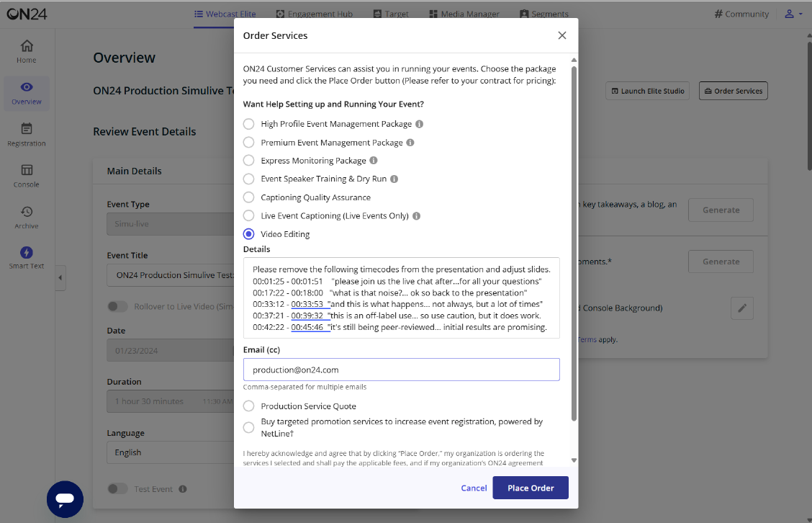The image size is (812, 523).
Task: Open Console in sidebar
Action: [x=27, y=176]
